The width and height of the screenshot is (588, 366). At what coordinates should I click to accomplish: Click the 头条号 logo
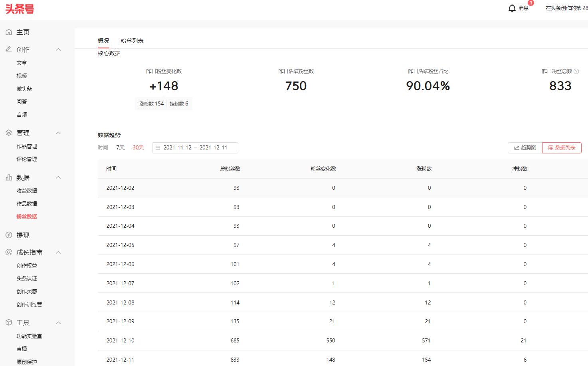[x=20, y=9]
